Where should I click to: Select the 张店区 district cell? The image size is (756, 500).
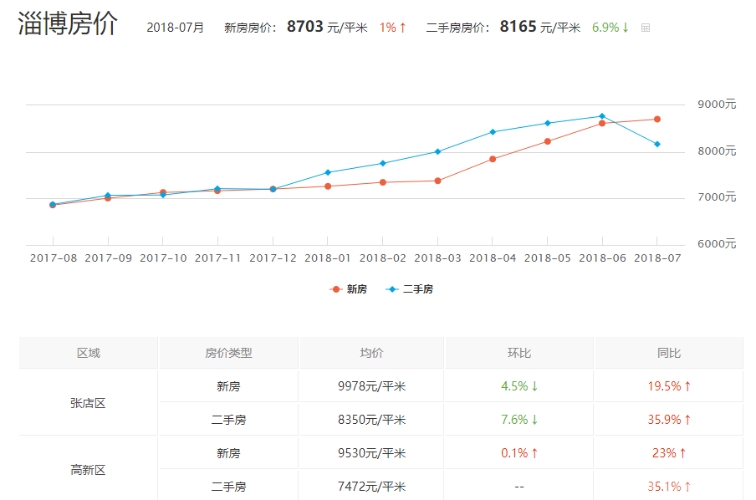click(x=88, y=403)
